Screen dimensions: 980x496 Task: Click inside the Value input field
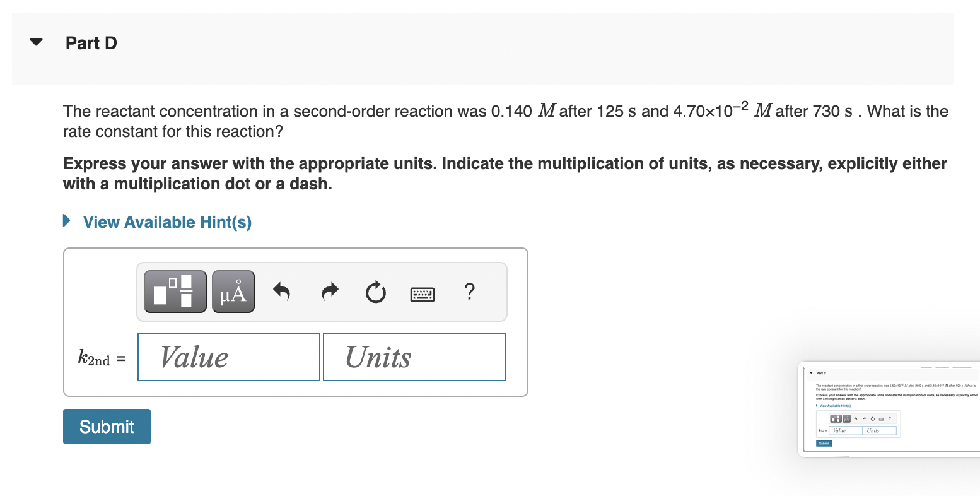coord(228,357)
